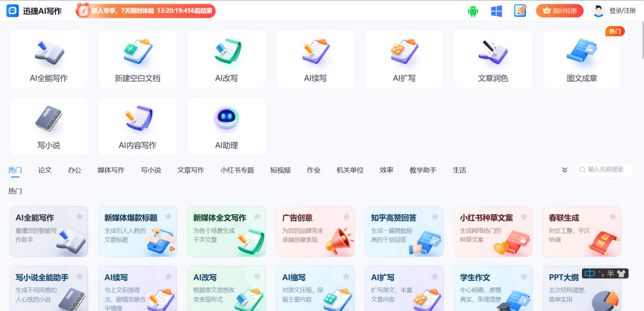
Task: Open the 写小说全能助手 template card
Action: click(x=48, y=288)
